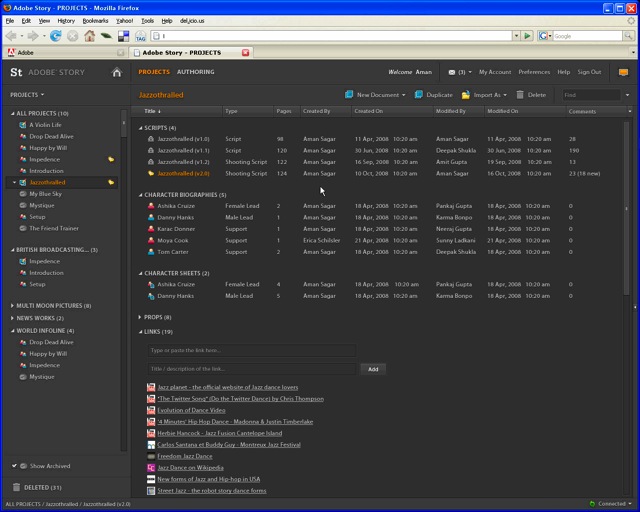Open the Firefox Tools menu
640x512 pixels.
click(147, 21)
